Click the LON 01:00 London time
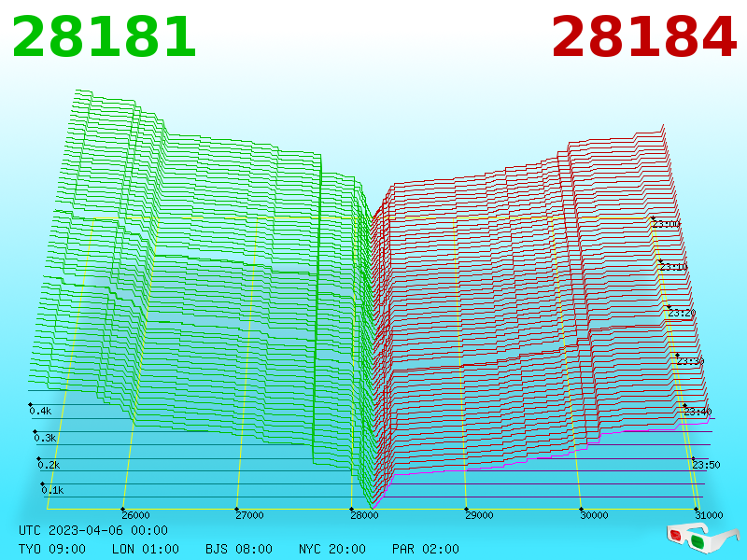 [146, 549]
